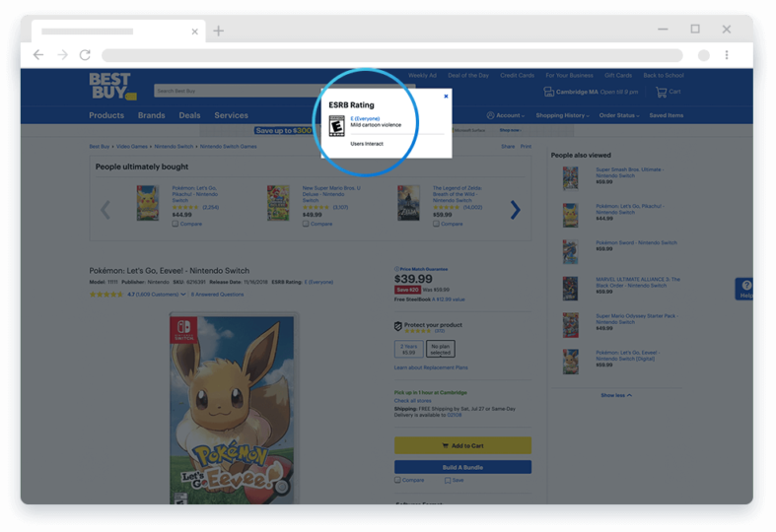Viewport: 776px width, 532px height.
Task: Open the shopping Cart icon
Action: (662, 92)
